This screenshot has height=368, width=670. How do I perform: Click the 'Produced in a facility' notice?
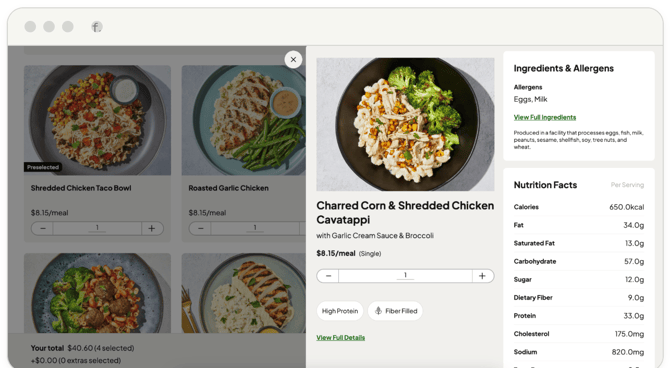[578, 140]
